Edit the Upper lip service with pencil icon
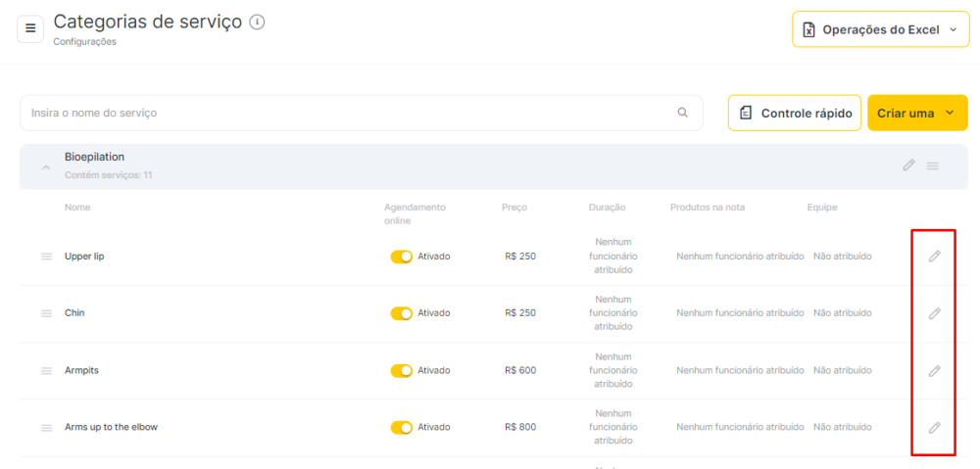Viewport: 980px width, 469px height. [x=934, y=257]
